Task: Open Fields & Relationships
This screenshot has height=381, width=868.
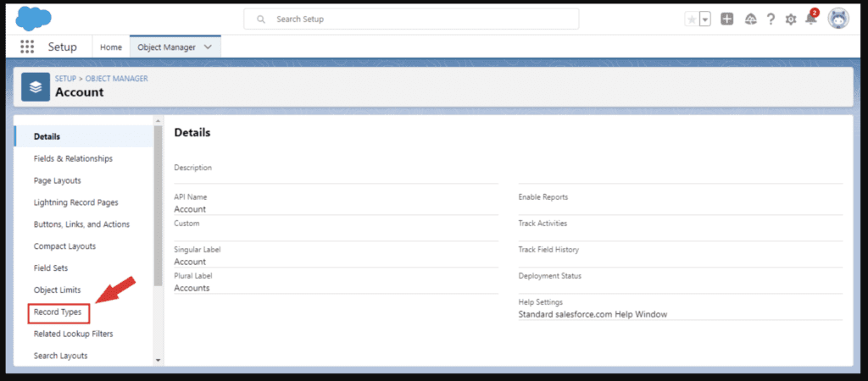Action: [x=73, y=158]
